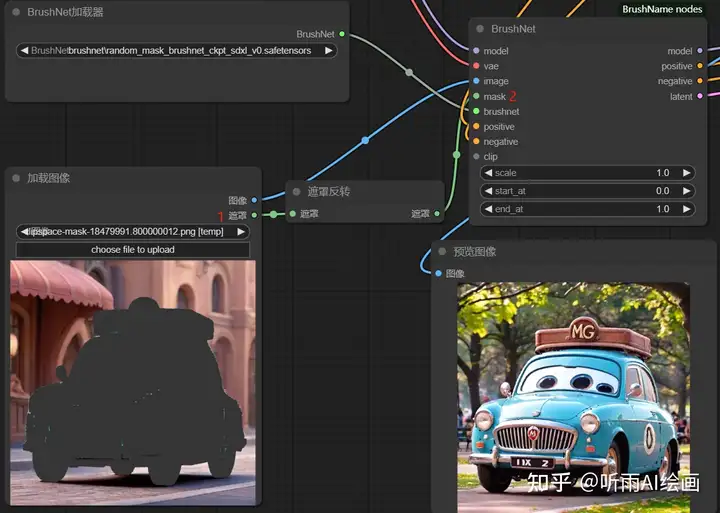Click the reroute dot on the gray BrushNet wire

pos(409,72)
